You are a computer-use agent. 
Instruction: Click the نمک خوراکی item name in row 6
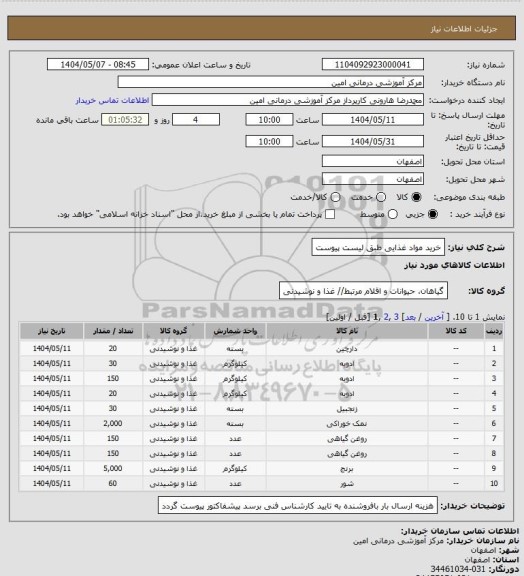347,424
